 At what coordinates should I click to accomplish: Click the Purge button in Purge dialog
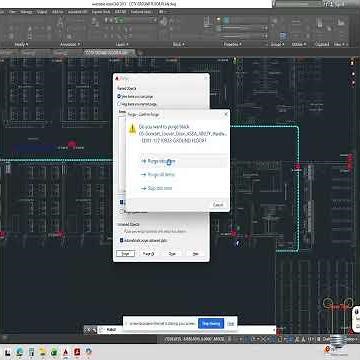tap(125, 254)
